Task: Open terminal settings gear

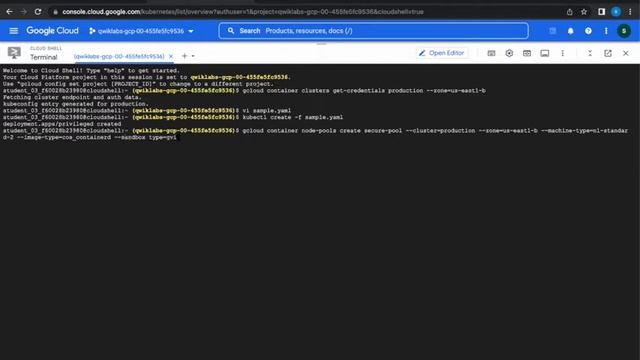Action: 509,53
